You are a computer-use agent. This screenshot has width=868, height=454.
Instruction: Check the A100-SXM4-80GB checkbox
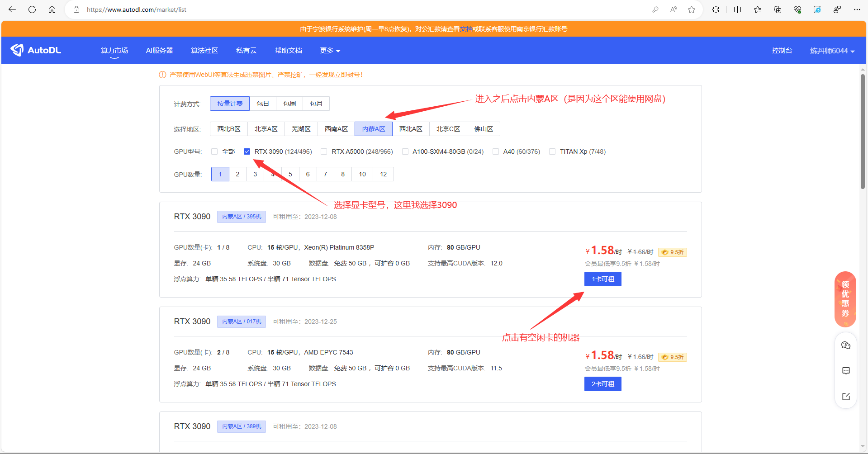click(x=405, y=151)
